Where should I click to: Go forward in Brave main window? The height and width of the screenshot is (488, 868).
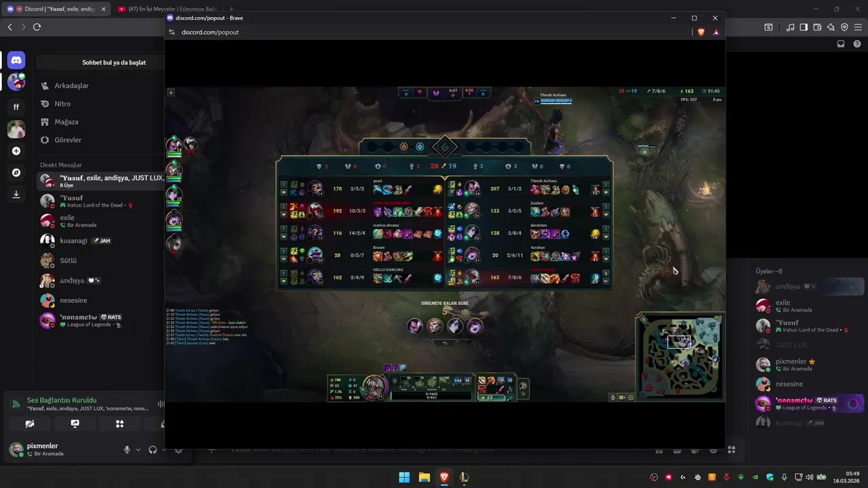coord(23,27)
